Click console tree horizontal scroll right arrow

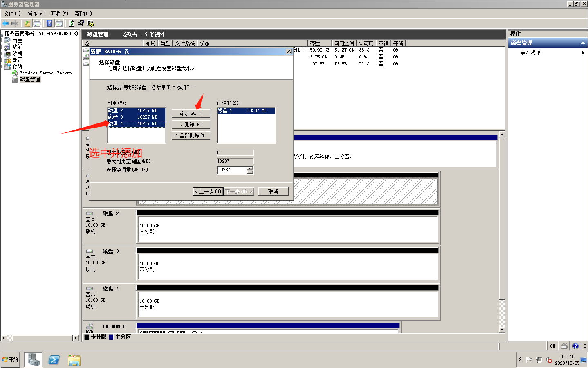pyautogui.click(x=76, y=338)
